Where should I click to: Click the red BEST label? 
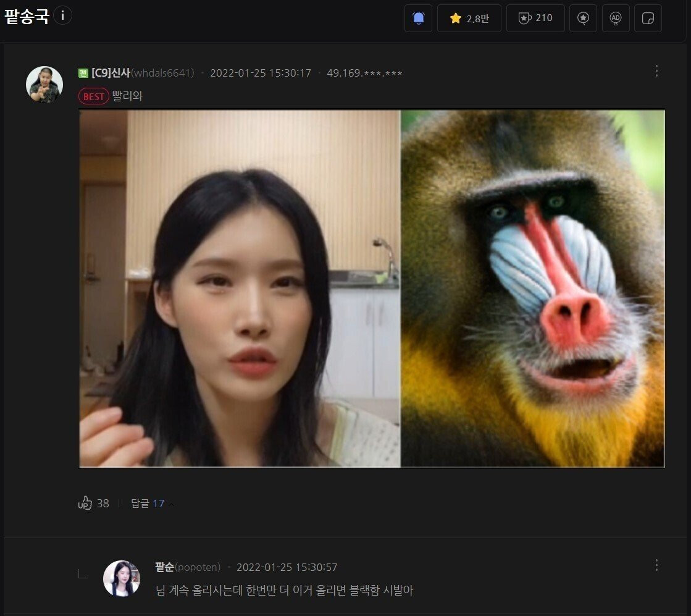[x=93, y=96]
